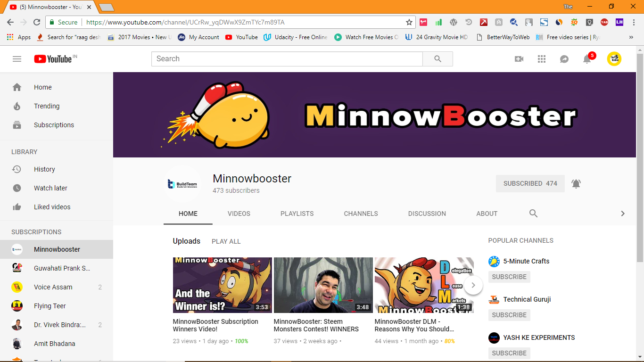Open the My Account Jio bookmark

(x=198, y=37)
